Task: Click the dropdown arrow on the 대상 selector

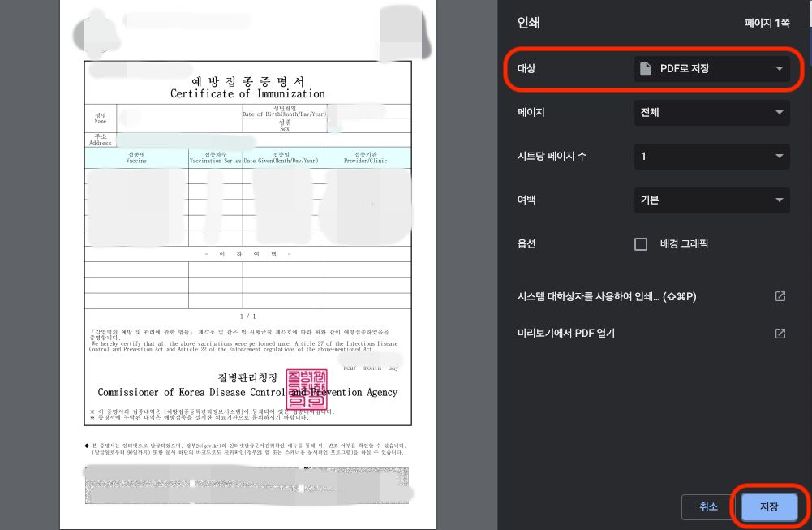Action: tap(780, 69)
